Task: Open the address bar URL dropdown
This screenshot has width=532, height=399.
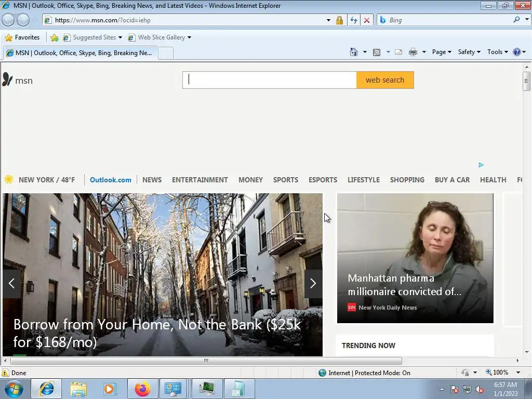Action: 328,20
